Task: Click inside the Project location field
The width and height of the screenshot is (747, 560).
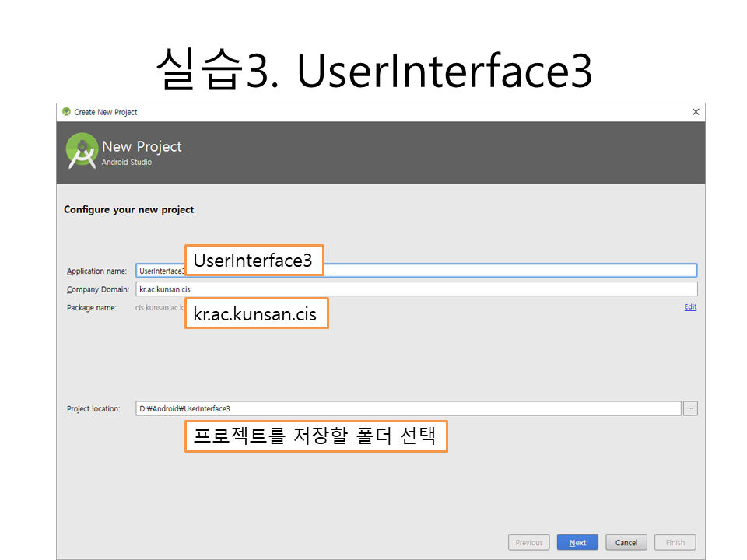Action: point(409,408)
